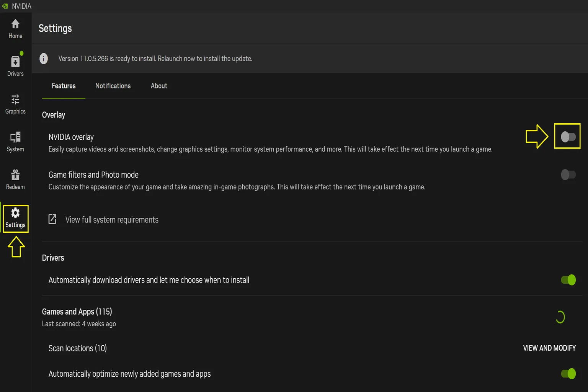The height and width of the screenshot is (392, 588).
Task: Open the System section in sidebar
Action: coord(15,142)
